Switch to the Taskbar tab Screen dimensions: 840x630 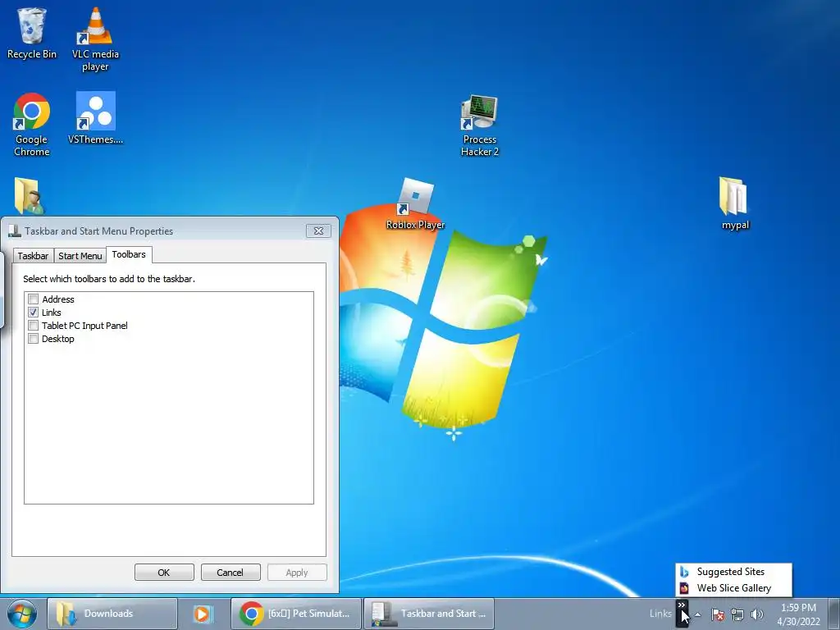coord(33,256)
